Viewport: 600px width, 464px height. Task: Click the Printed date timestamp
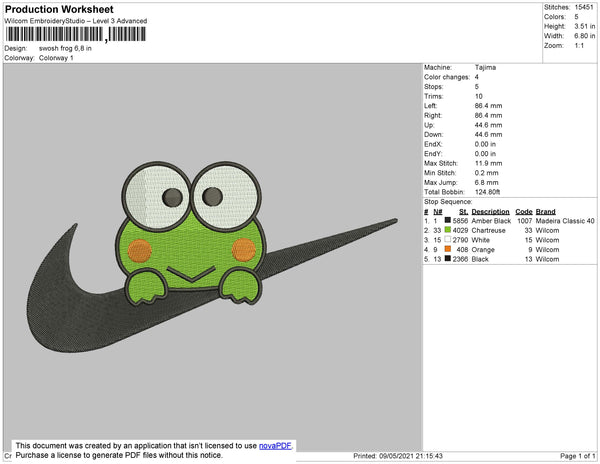pos(398,456)
